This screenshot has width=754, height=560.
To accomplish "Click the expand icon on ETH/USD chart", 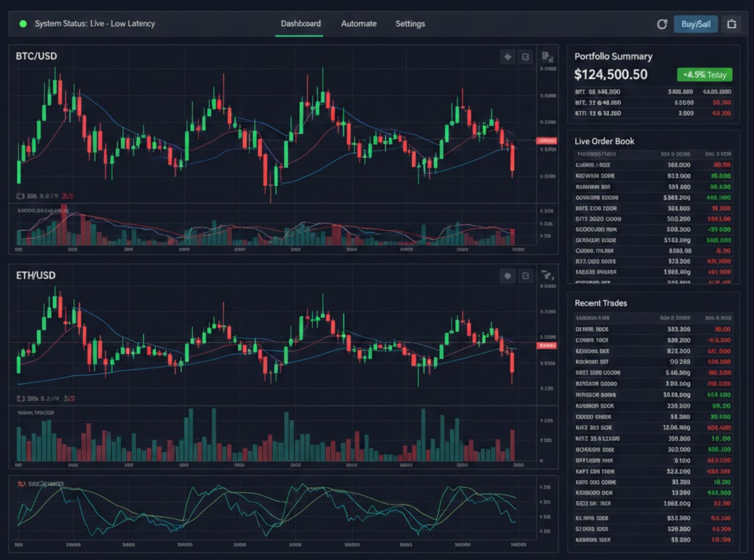I will point(526,276).
